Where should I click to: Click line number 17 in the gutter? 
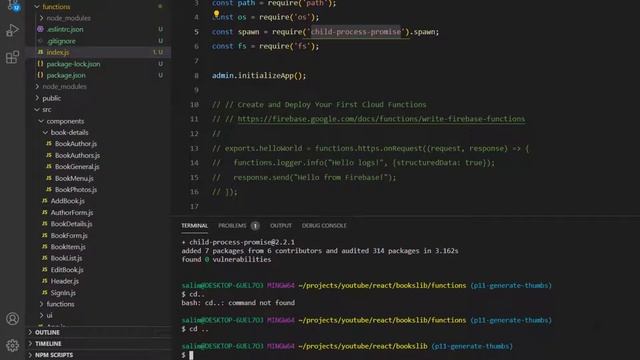tap(194, 207)
